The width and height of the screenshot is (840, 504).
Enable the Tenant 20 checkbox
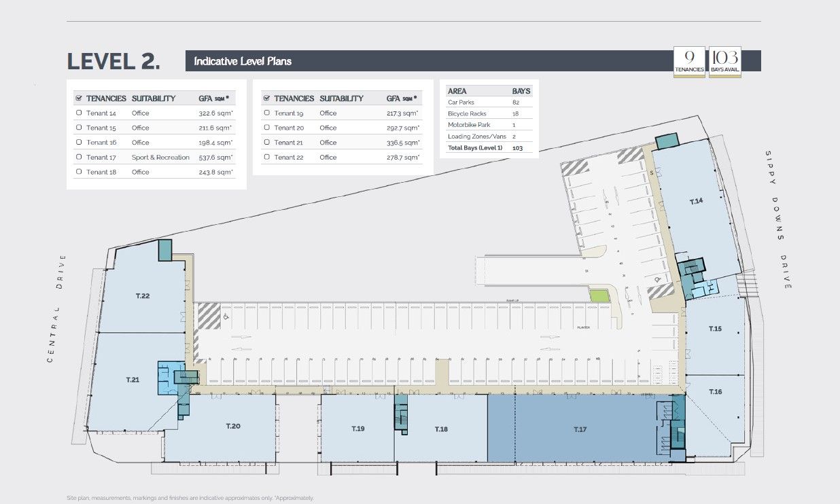(266, 128)
